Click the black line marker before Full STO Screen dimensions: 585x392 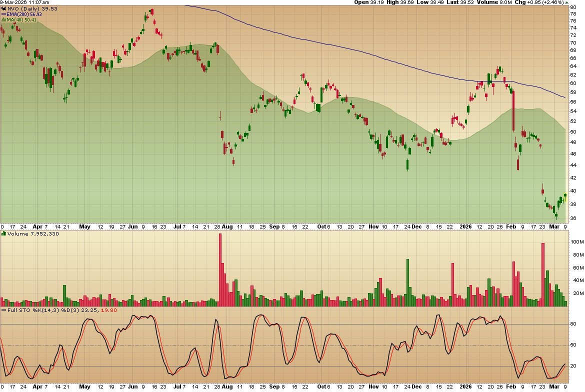[x=3, y=310]
